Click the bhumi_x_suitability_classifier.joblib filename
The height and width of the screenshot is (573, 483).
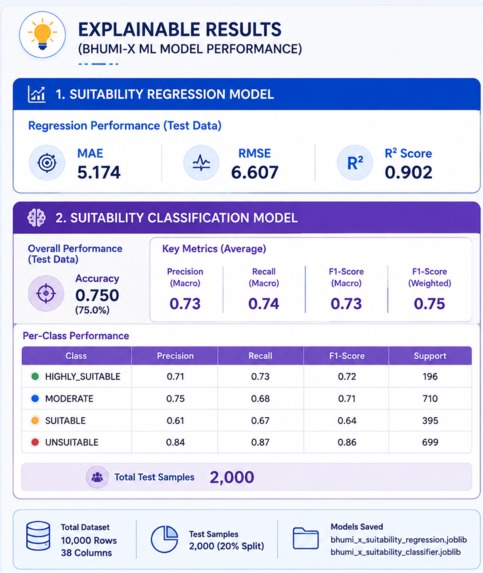coord(396,552)
